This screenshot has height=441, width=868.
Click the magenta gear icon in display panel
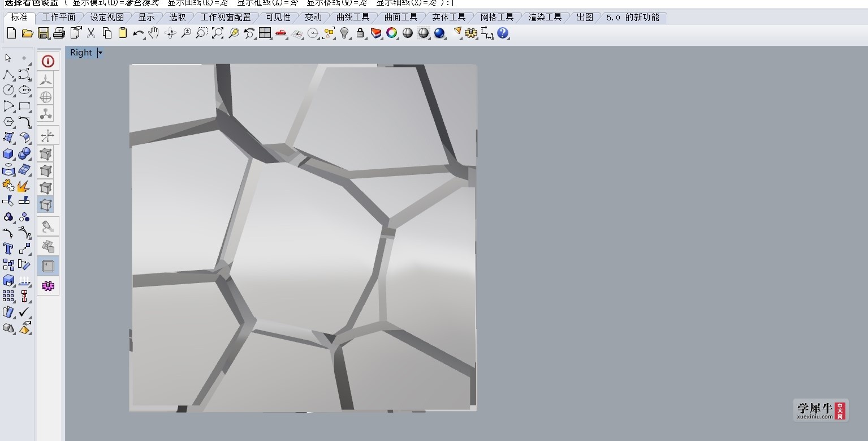click(x=48, y=286)
